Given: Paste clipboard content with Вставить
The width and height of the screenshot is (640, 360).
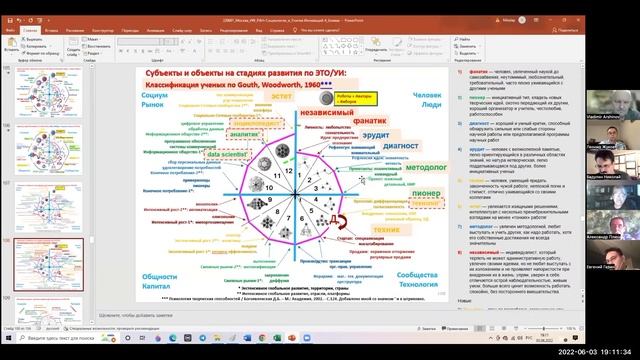Looking at the screenshot, I should [x=11, y=45].
